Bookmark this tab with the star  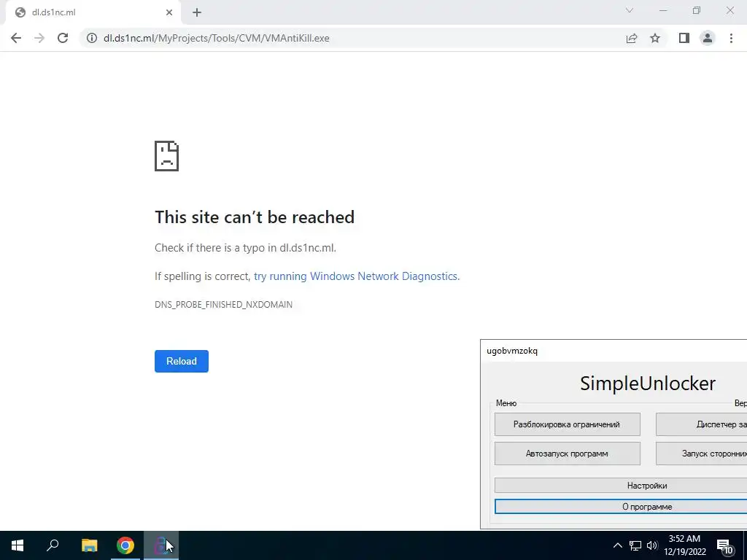[x=655, y=38]
